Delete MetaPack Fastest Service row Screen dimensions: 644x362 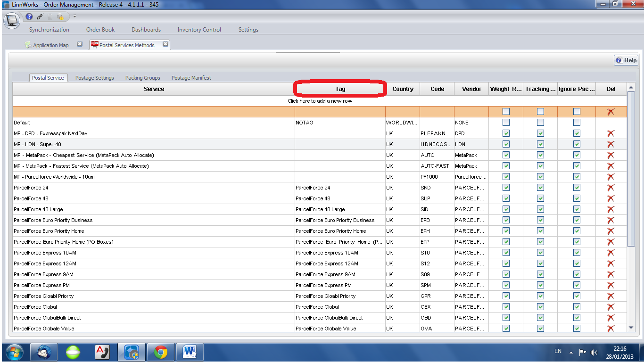coord(611,166)
